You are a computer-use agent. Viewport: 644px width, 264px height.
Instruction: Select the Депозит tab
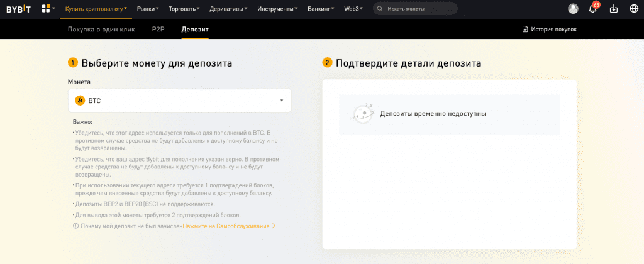coord(195,29)
